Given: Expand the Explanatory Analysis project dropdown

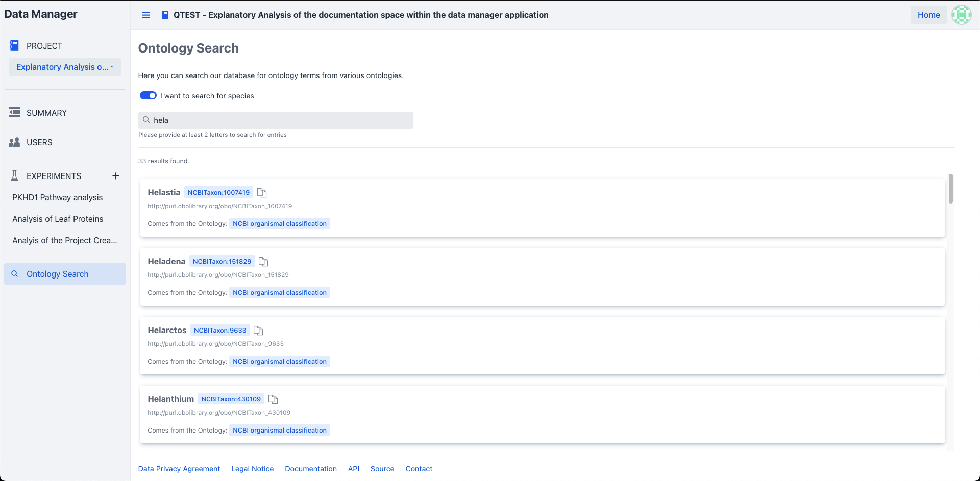Looking at the screenshot, I should 65,67.
